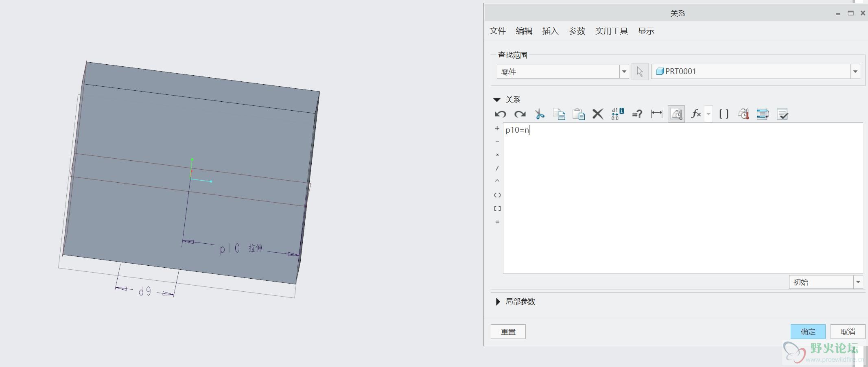Insert a plus operator from the side bar
The width and height of the screenshot is (868, 367).
click(x=497, y=129)
